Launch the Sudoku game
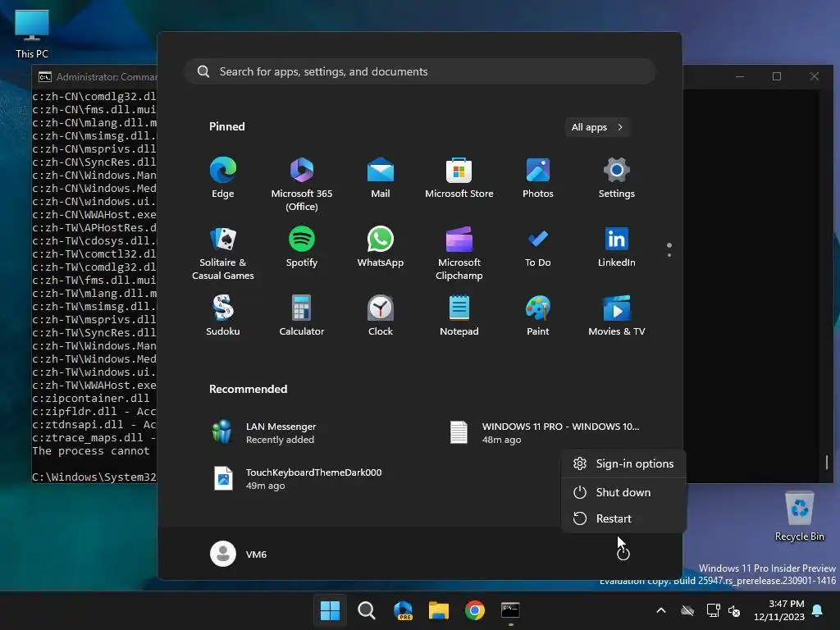 pos(223,316)
